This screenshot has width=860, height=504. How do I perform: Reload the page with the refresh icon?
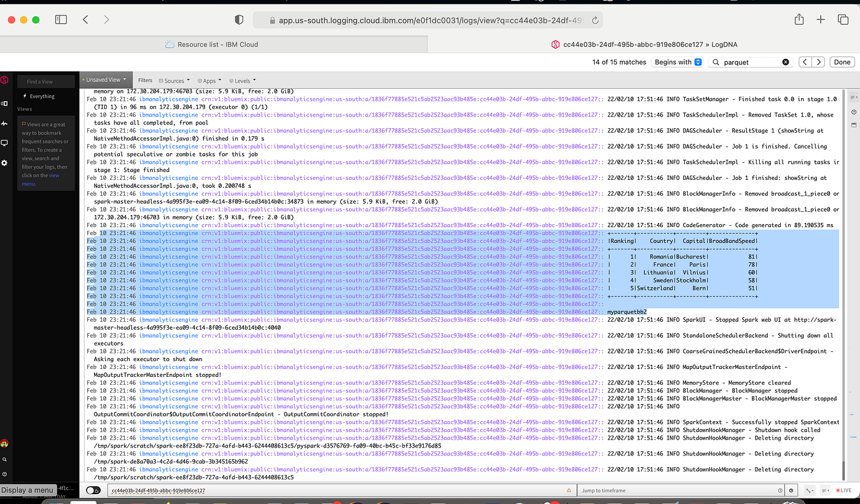point(595,20)
